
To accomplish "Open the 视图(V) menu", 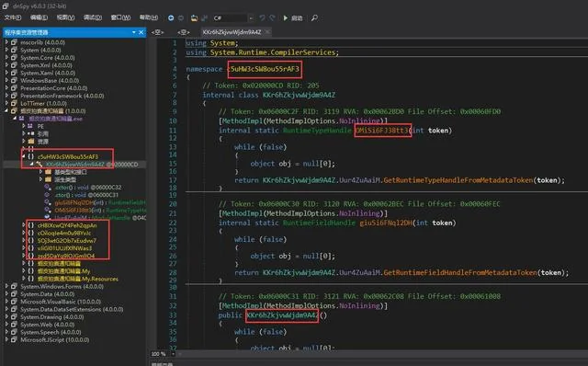I will coord(65,17).
